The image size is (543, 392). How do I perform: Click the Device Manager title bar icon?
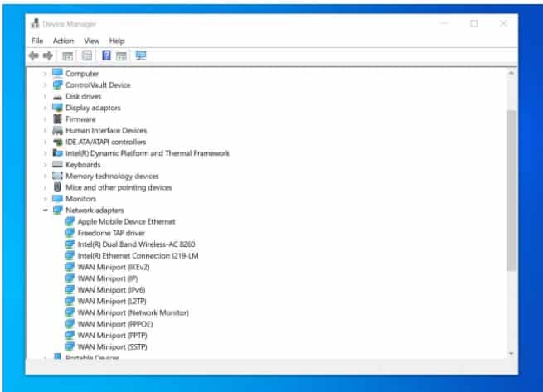pyautogui.click(x=35, y=23)
